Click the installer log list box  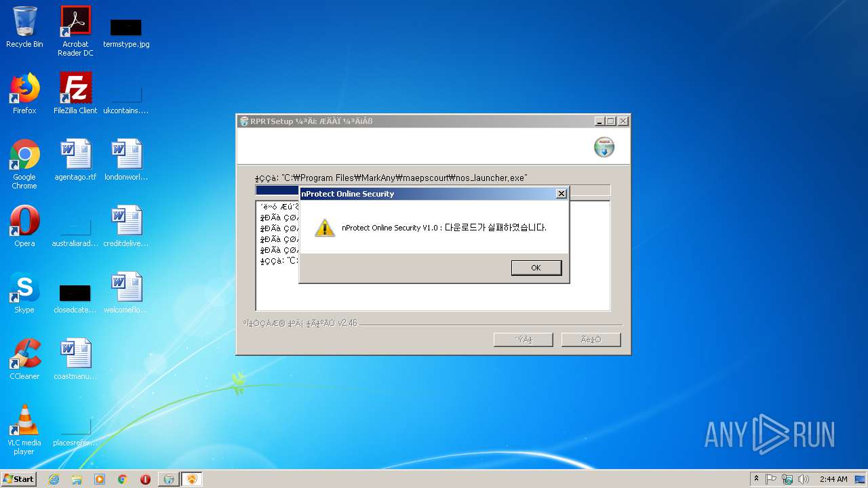pos(433,256)
